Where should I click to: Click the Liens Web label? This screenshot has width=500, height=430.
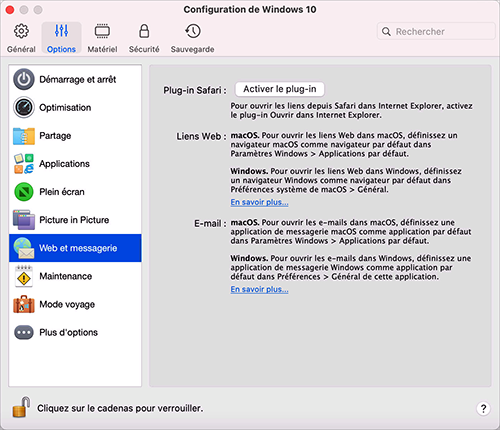coord(201,137)
